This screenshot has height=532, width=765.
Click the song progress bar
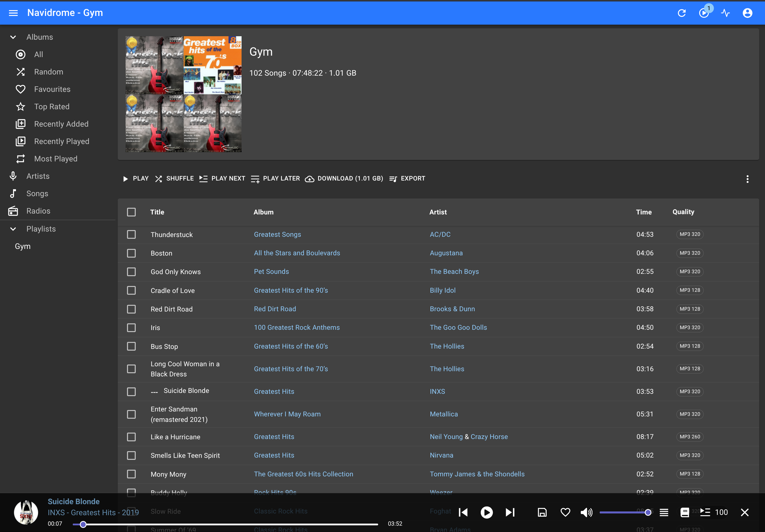tap(225, 524)
